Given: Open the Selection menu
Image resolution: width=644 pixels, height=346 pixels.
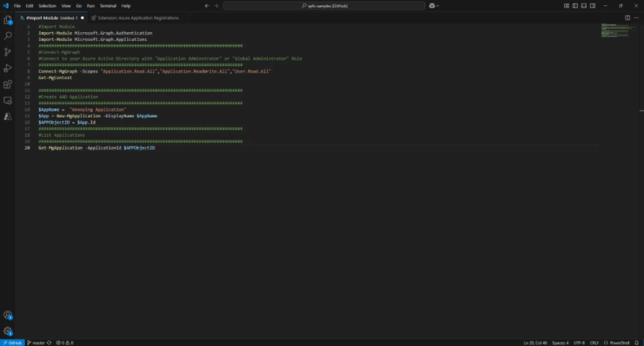Looking at the screenshot, I should 48,6.
